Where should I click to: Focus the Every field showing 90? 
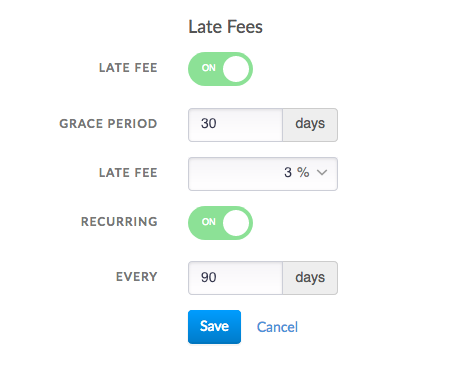coord(235,278)
